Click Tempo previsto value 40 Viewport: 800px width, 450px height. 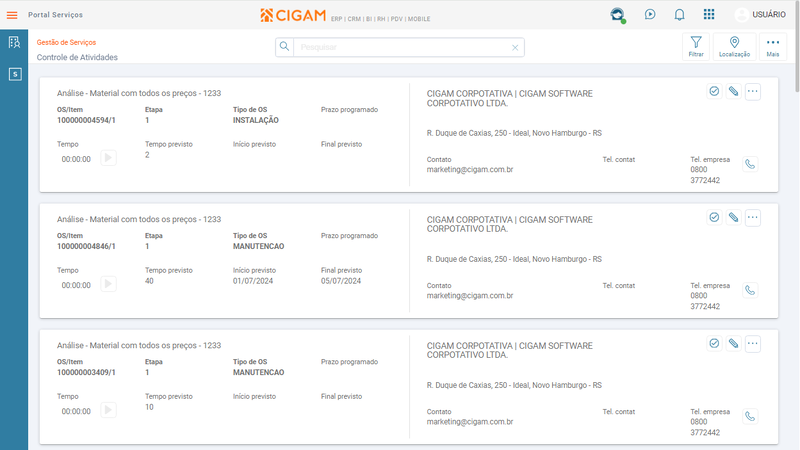point(149,281)
